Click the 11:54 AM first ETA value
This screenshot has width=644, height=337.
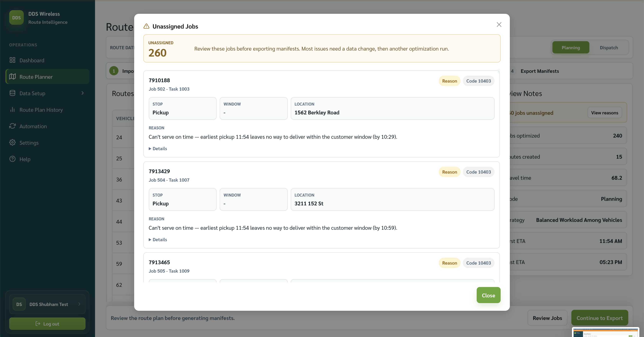tap(610, 241)
